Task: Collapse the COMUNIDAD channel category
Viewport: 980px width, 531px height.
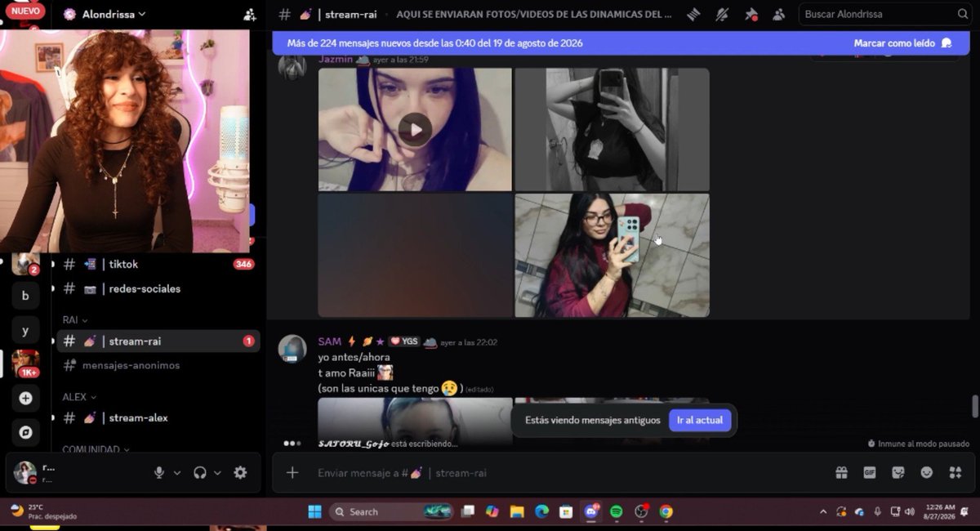Action: click(x=96, y=448)
